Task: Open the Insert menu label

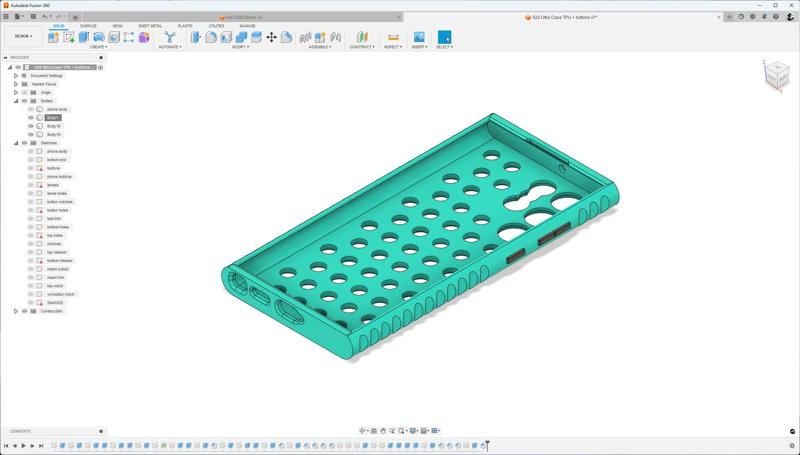Action: point(419,47)
